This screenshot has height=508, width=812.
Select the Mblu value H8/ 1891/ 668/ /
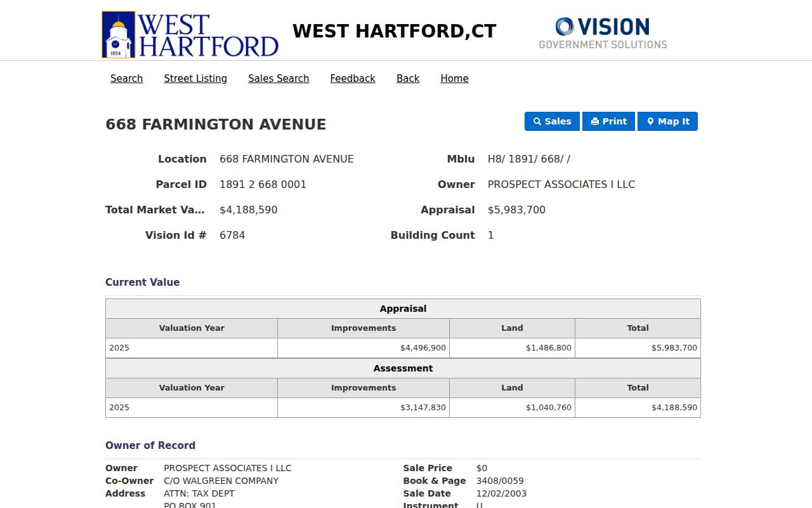point(529,159)
